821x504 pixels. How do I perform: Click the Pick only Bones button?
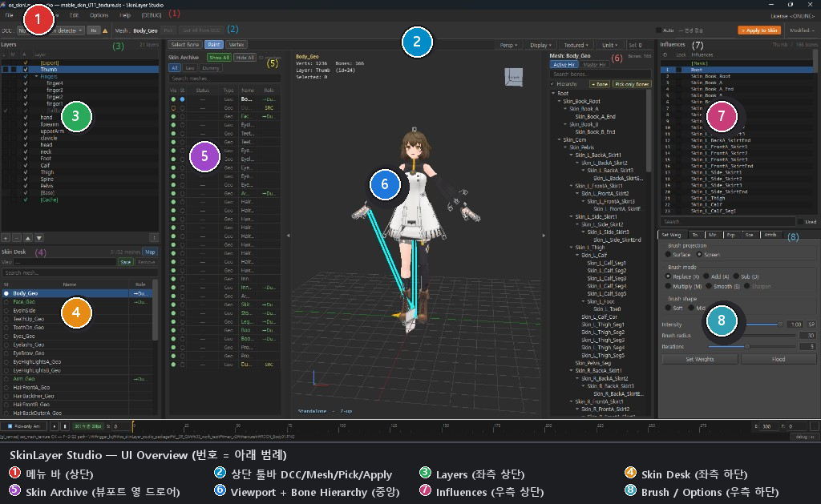pyautogui.click(x=632, y=84)
